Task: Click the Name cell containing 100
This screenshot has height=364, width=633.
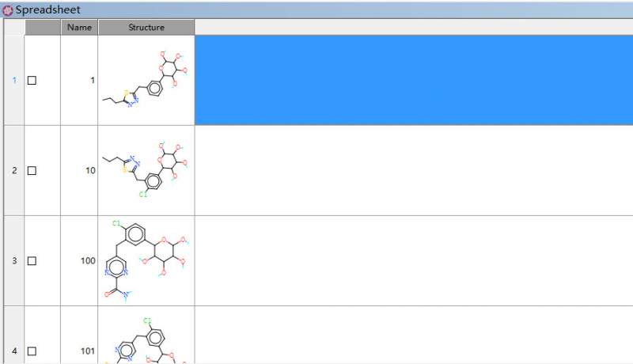Action: click(79, 261)
